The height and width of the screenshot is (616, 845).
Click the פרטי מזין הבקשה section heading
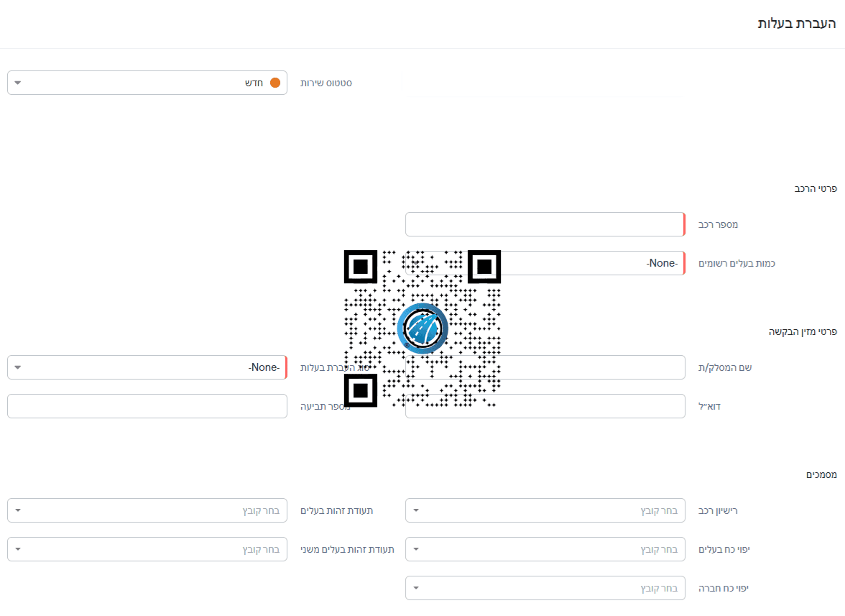point(803,331)
